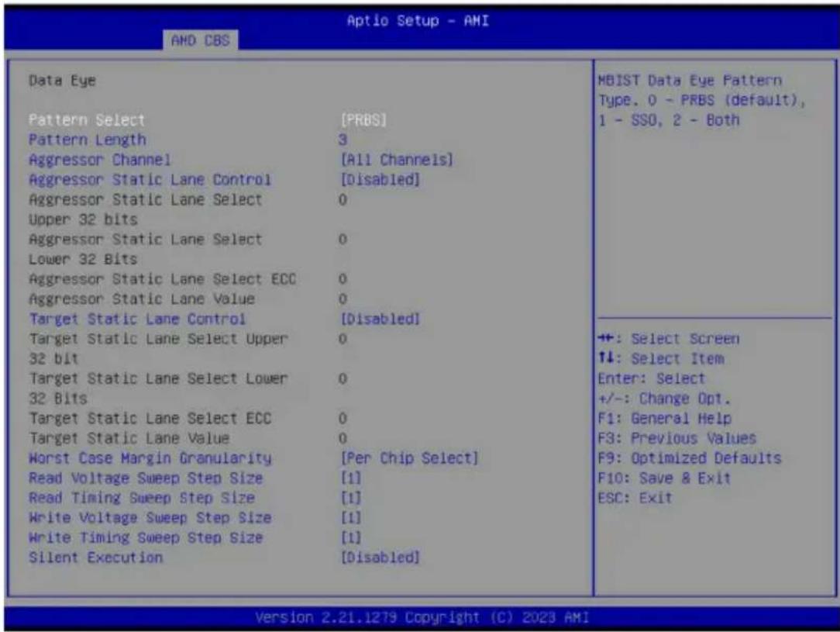The image size is (840, 632).
Task: Click the Aptio Setup - AMI title
Action: tap(418, 21)
